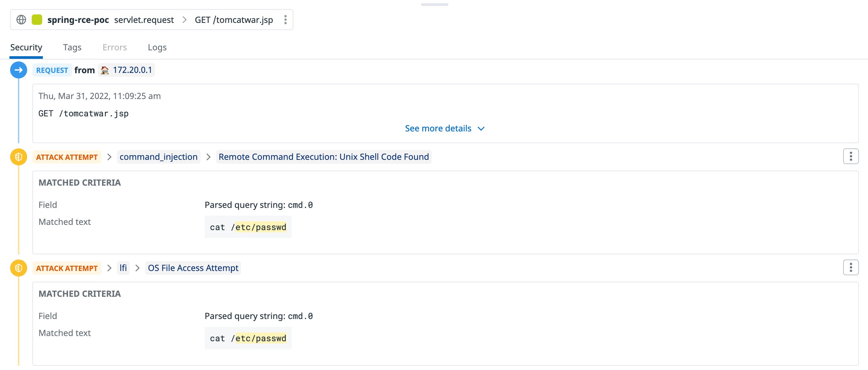Open the OS File Access Attempt rule
This screenshot has width=868, height=370.
(193, 268)
